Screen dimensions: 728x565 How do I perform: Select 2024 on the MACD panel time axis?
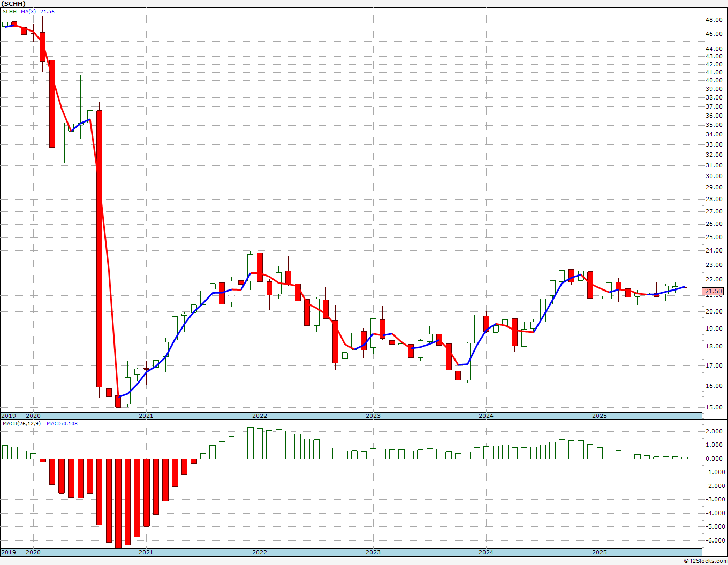[x=486, y=552]
